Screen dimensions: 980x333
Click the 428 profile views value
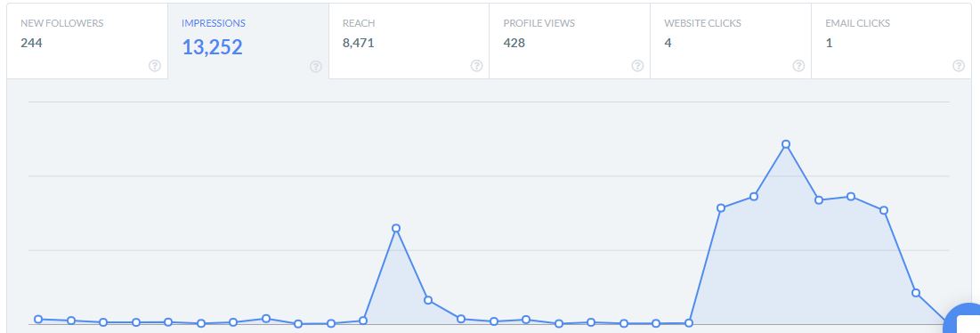pos(514,43)
